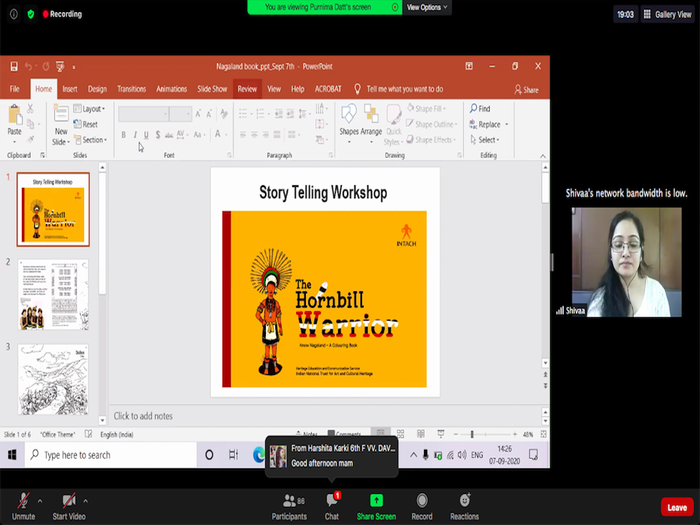Open the File tab
700x525 pixels.
pyautogui.click(x=15, y=89)
